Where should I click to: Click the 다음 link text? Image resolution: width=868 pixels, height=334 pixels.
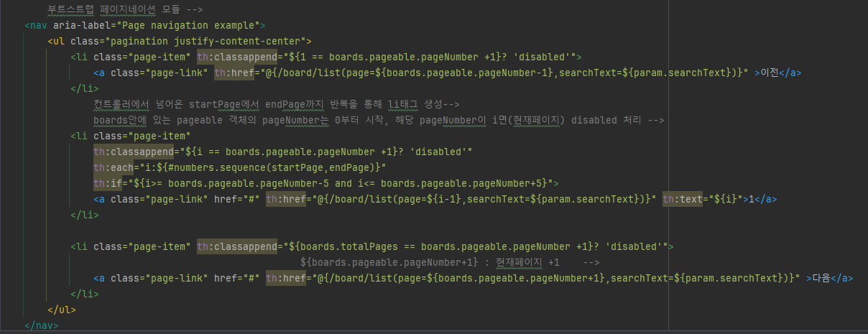(x=820, y=278)
